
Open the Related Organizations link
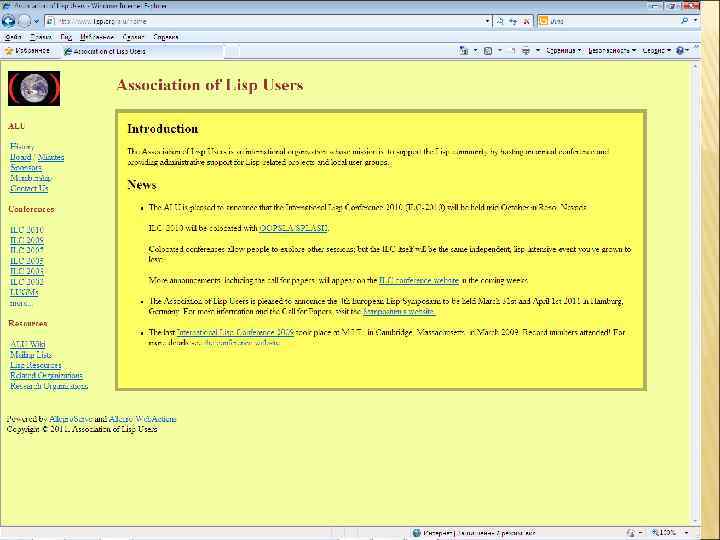pos(46,376)
